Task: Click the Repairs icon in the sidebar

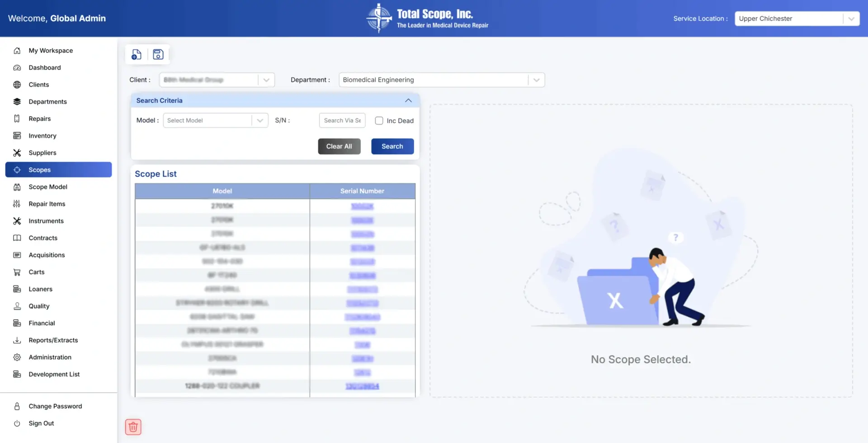Action: [17, 118]
